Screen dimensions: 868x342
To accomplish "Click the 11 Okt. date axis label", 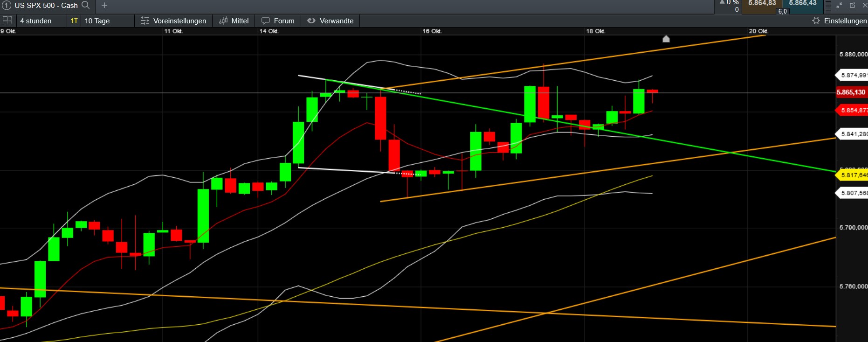I will (x=173, y=31).
